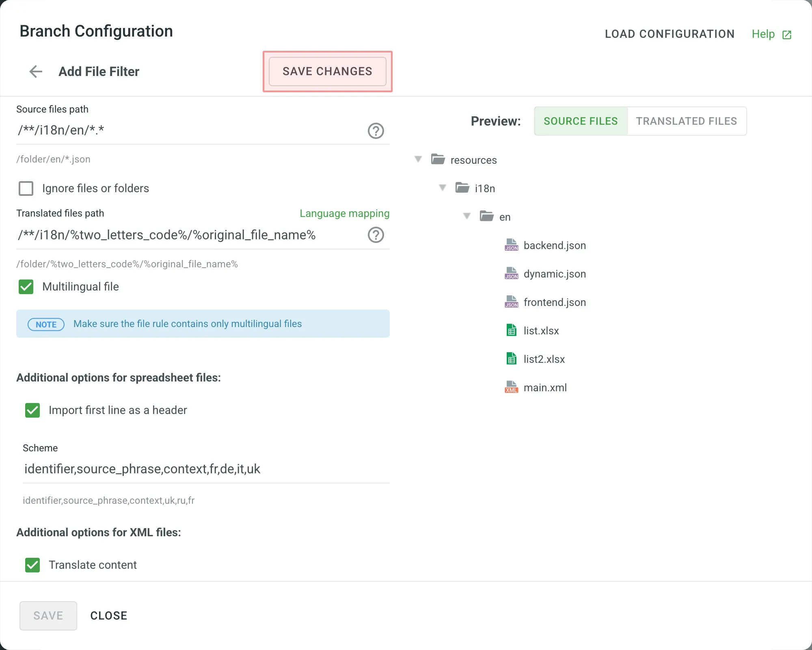The height and width of the screenshot is (650, 812).
Task: Click the help icon next to Translated files path
Action: (376, 235)
